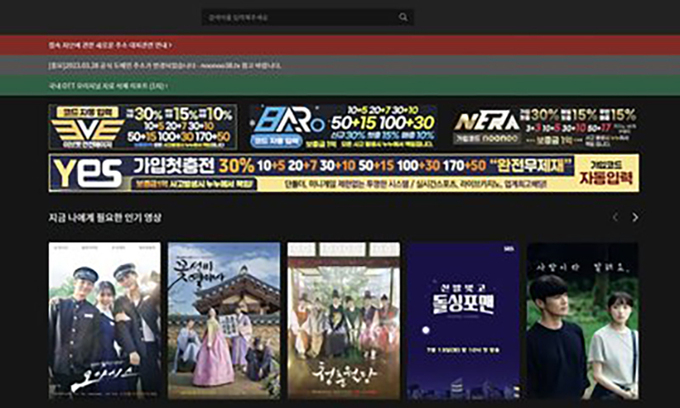Open the NERA ad banner
Image resolution: width=680 pixels, height=408 pixels.
point(545,127)
